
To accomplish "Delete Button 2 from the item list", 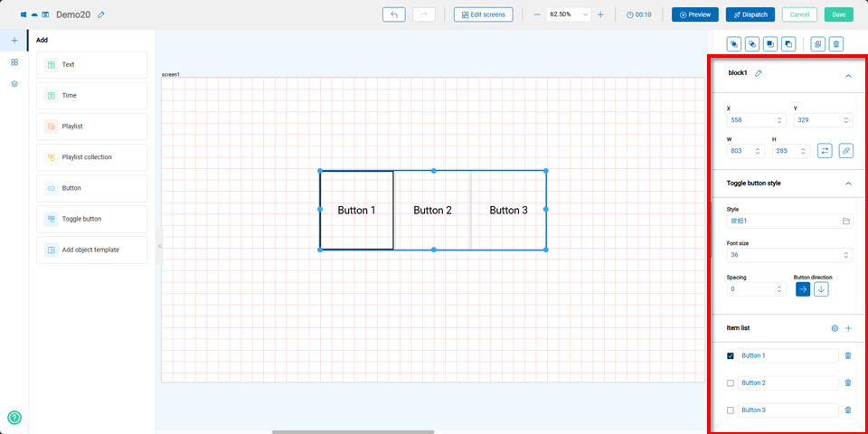I will tap(847, 383).
